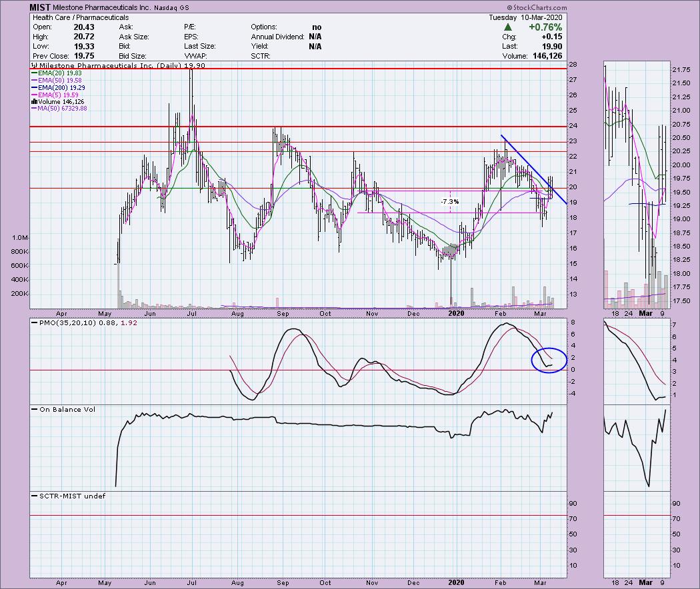Click the Chg value +0.15

click(x=552, y=37)
